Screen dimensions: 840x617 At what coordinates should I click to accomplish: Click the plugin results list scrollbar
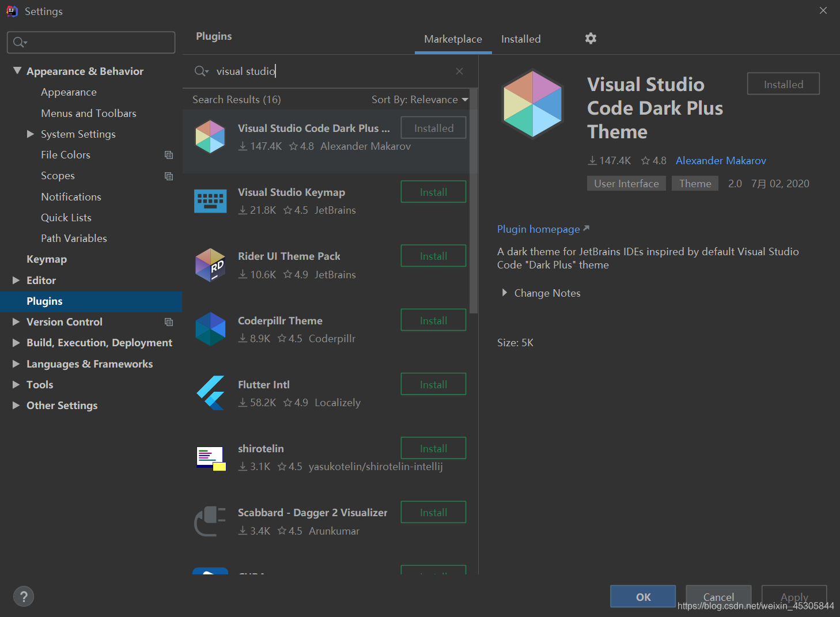(474, 201)
